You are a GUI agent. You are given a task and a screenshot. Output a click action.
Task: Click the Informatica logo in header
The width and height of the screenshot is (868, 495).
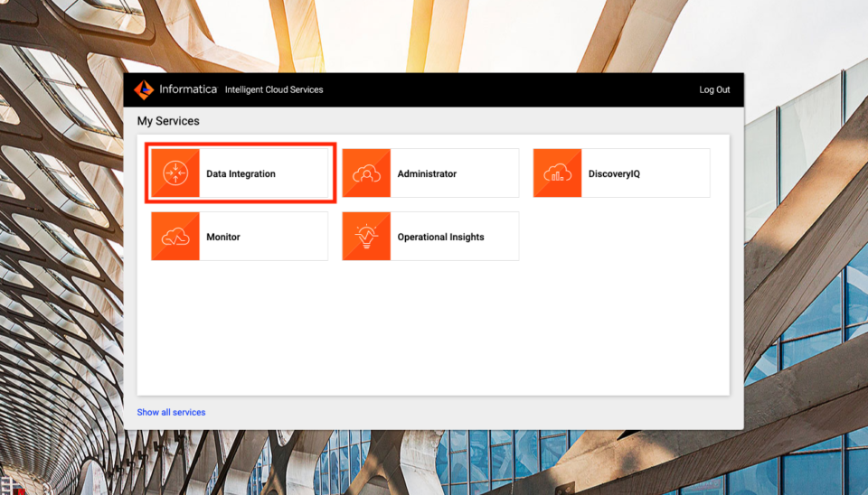point(175,89)
